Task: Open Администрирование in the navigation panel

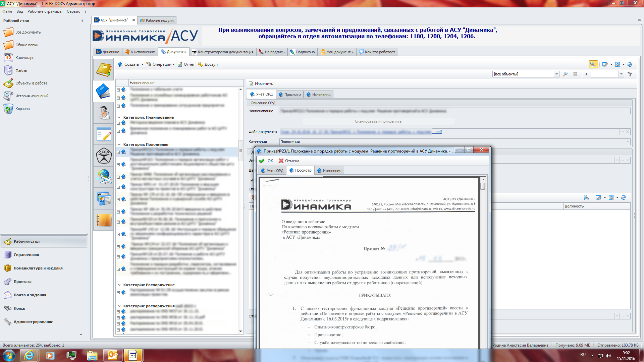Action: tap(44, 322)
